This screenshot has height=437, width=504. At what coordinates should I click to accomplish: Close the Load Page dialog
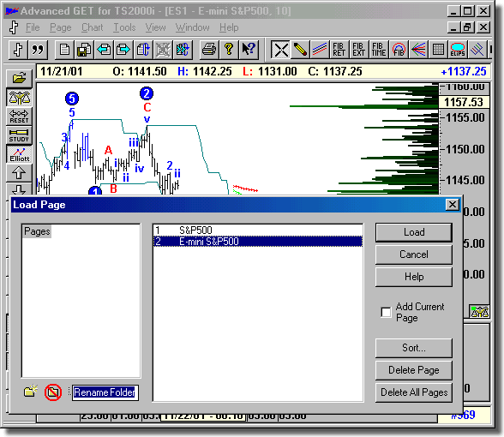(x=452, y=204)
